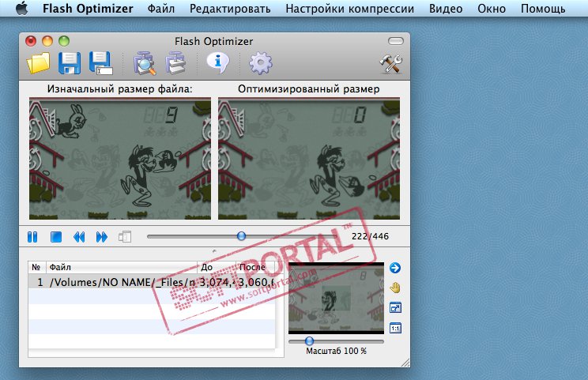The image size is (588, 380).
Task: Click the window resize grip corner
Action: (405, 363)
